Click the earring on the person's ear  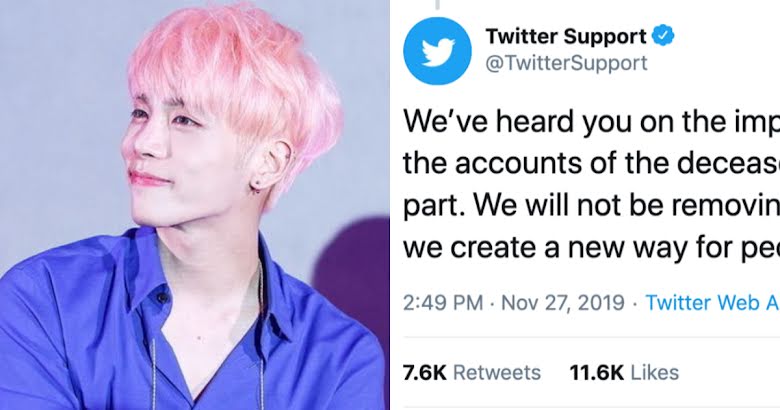[257, 187]
